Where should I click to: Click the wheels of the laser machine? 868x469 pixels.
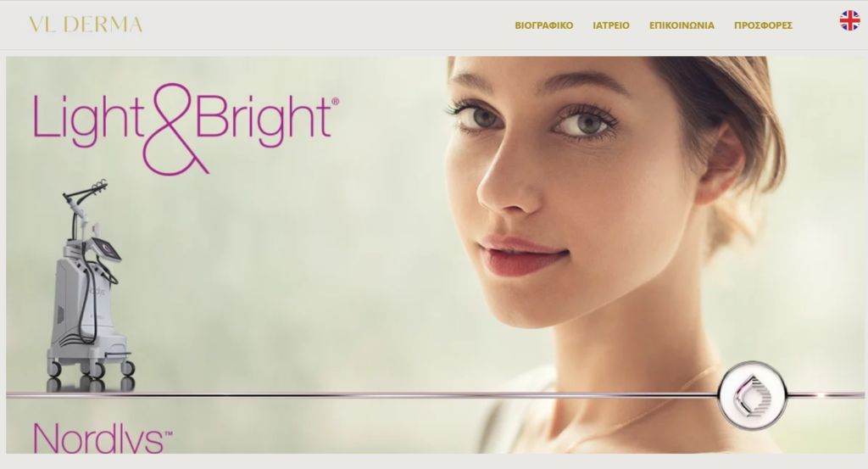(x=92, y=369)
